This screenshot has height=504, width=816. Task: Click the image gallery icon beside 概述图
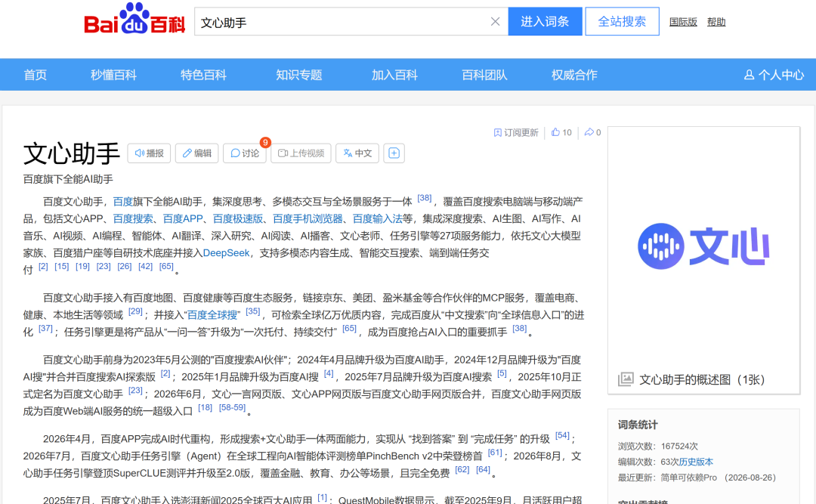626,379
